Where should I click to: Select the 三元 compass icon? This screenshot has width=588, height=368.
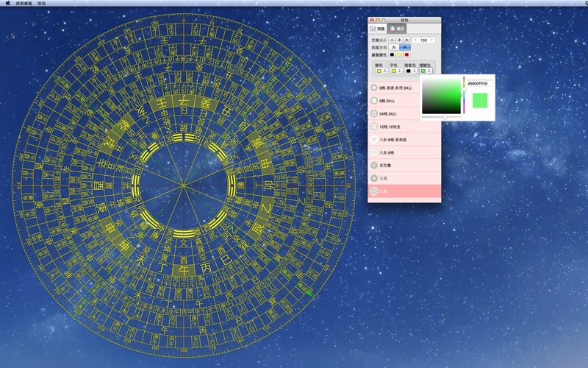374,178
